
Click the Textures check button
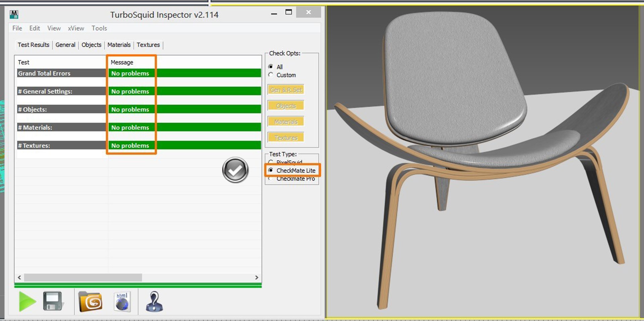(x=286, y=138)
